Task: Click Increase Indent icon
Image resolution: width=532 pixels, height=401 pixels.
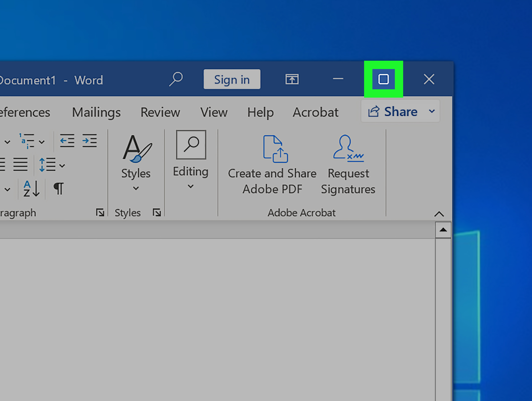Action: (89, 141)
